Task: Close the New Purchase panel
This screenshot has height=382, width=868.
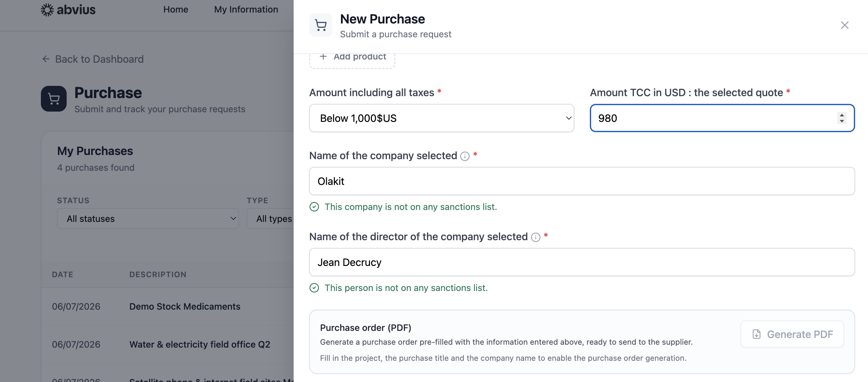Action: coord(844,25)
